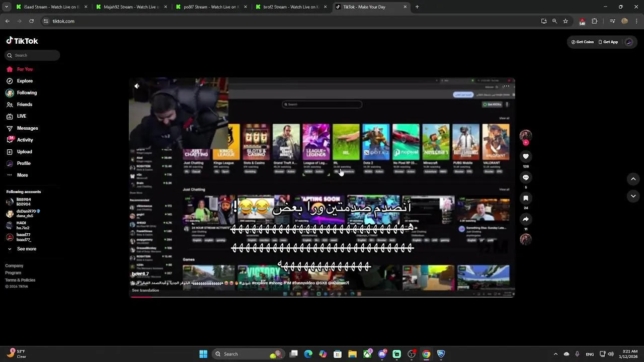Open the video comments
Screen dimensions: 644x362
click(x=526, y=177)
